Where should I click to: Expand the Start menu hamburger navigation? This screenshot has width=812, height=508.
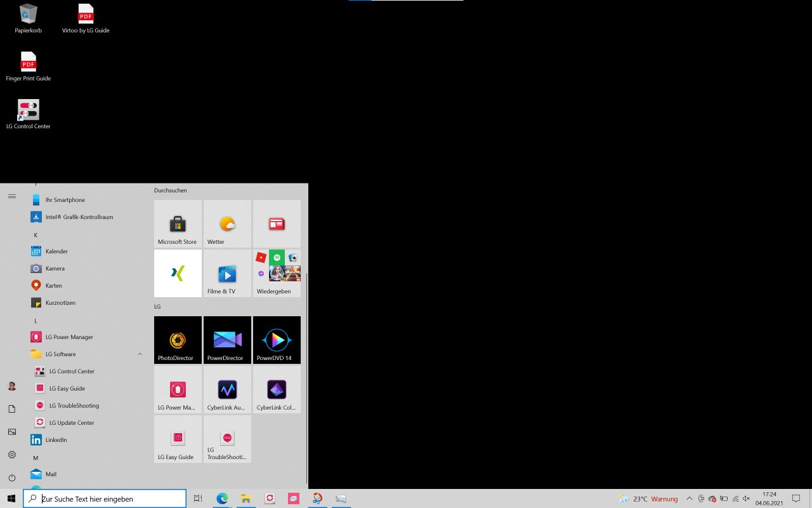coord(11,196)
